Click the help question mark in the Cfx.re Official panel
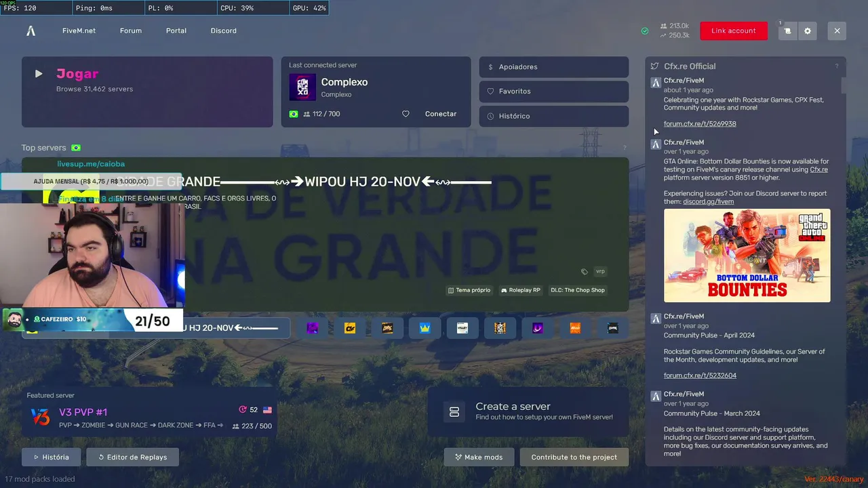 tap(836, 66)
